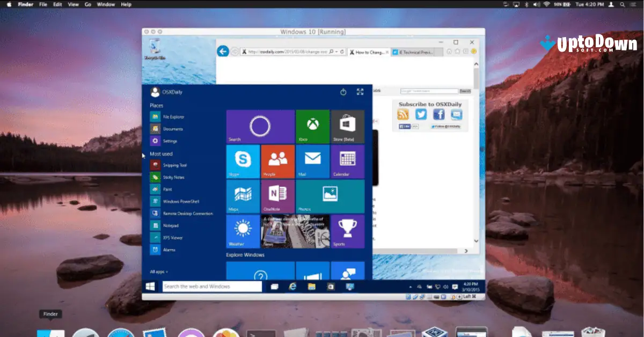Toggle the Start menu full-screen expand control

coord(360,92)
